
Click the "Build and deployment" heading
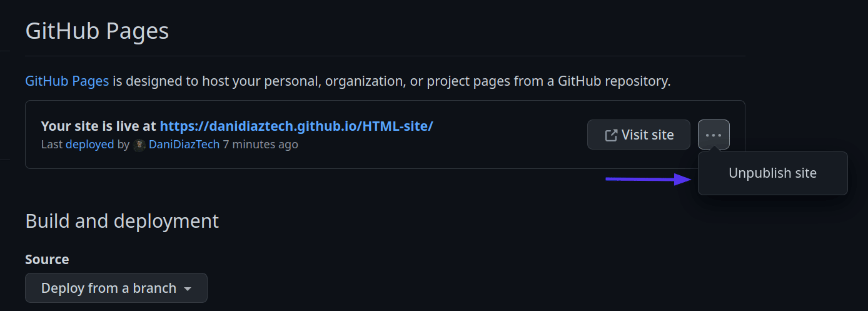click(122, 221)
